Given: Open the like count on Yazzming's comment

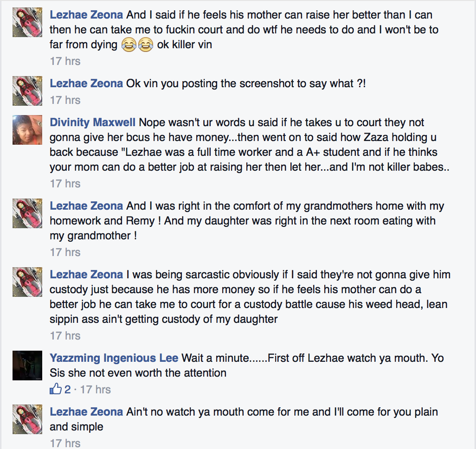Looking at the screenshot, I should point(68,389).
